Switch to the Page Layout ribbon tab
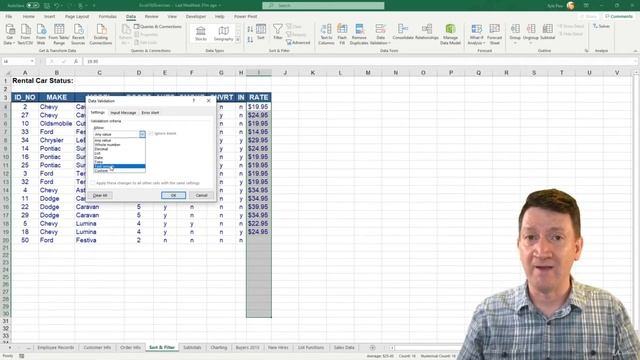 [x=77, y=16]
